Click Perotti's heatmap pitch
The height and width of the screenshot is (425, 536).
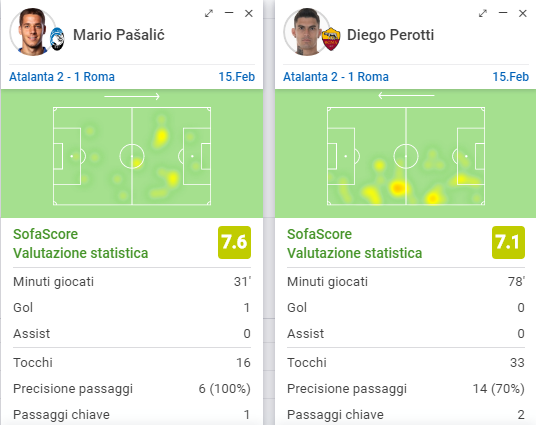(x=406, y=156)
